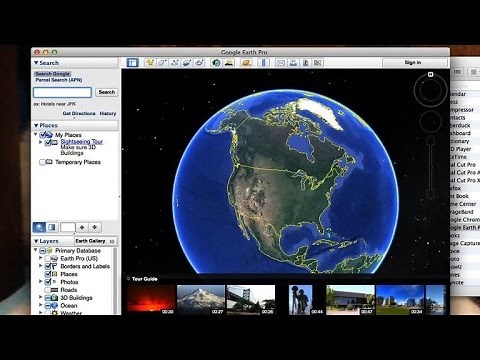Expand the Sightseeing Tour folder

tap(41, 142)
